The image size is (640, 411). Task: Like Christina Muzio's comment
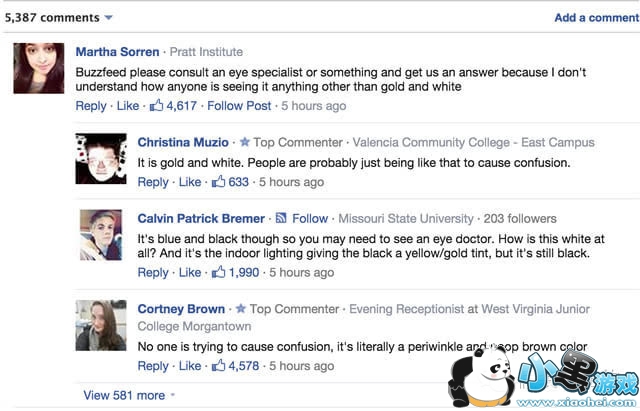pyautogui.click(x=190, y=182)
